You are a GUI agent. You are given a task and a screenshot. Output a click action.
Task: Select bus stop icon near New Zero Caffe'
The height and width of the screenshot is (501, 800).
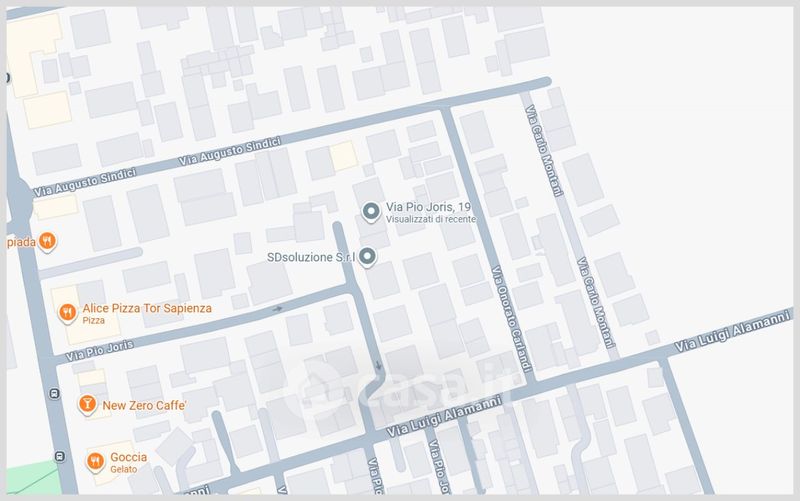click(x=53, y=394)
